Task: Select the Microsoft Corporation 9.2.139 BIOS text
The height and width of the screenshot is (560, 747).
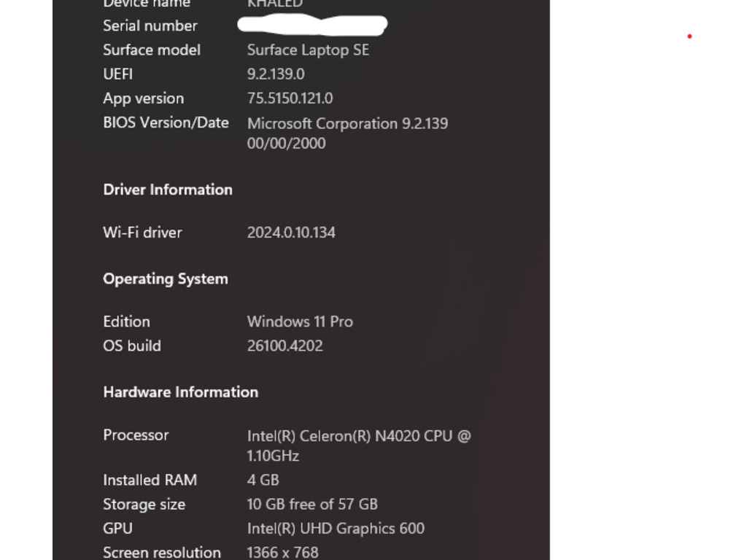Action: click(x=347, y=124)
